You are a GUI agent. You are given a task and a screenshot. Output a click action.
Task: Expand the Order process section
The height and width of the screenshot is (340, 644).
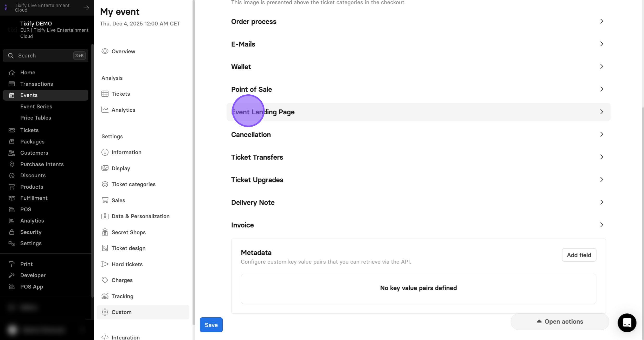(418, 22)
